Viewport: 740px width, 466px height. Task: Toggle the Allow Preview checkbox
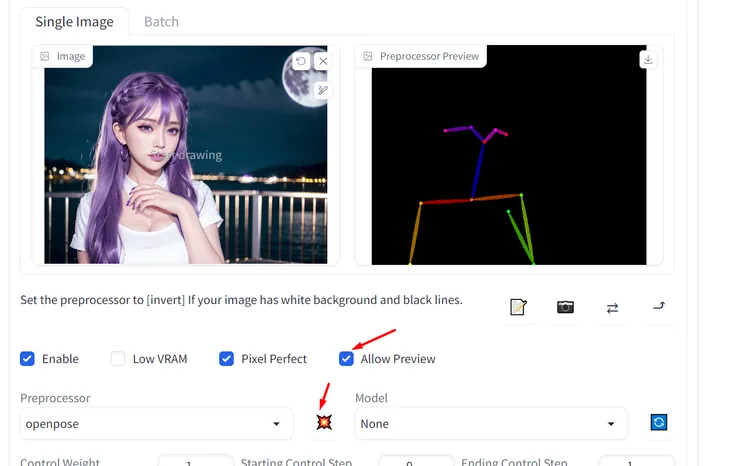(x=346, y=359)
